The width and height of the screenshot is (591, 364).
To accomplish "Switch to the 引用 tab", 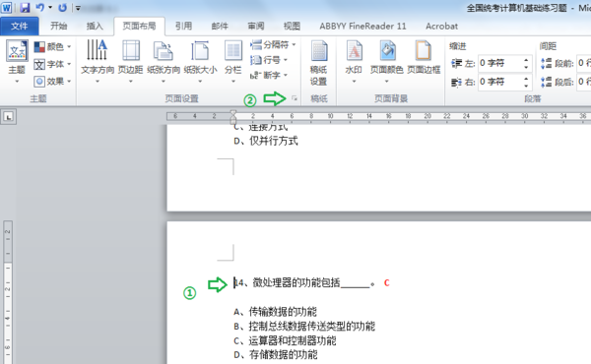I will 183,26.
